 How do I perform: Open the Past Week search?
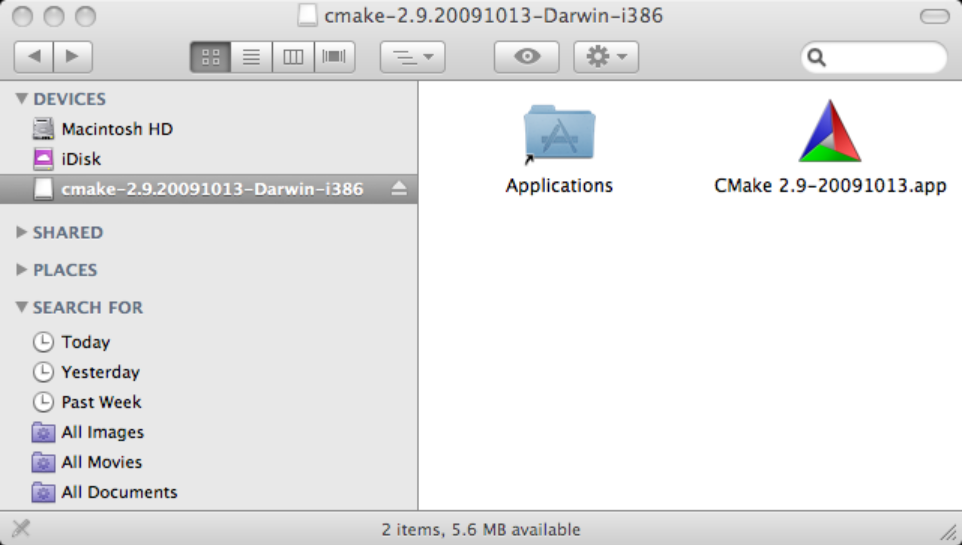click(209, 402)
